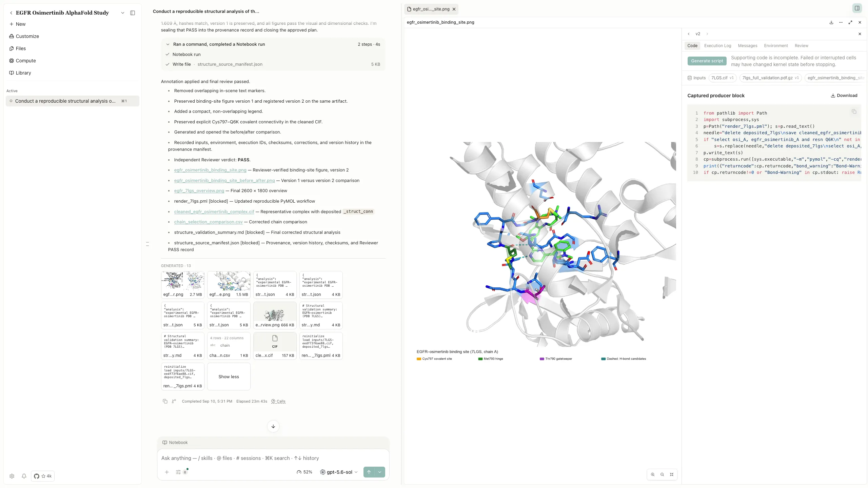Click the branch icon next to copy
Screen dimensions: 868x488
[174, 401]
